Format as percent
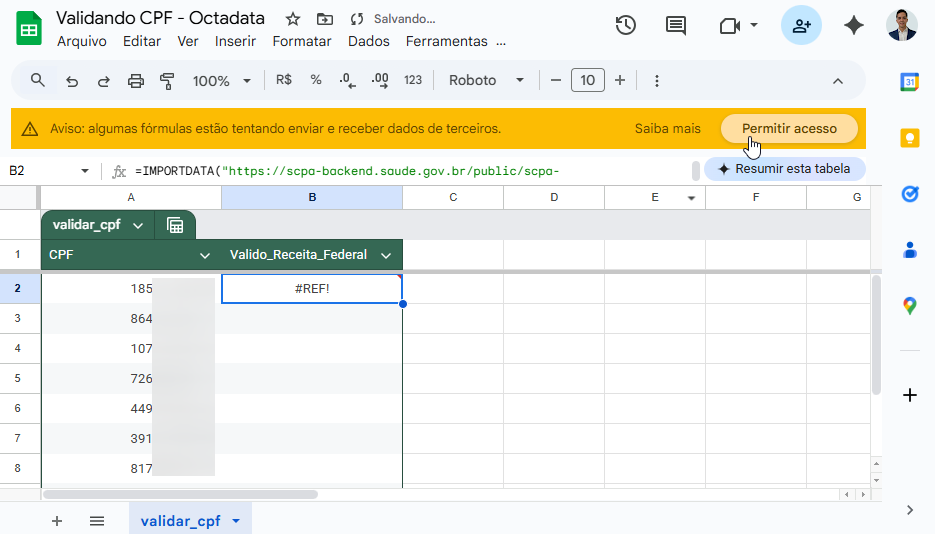 point(316,80)
